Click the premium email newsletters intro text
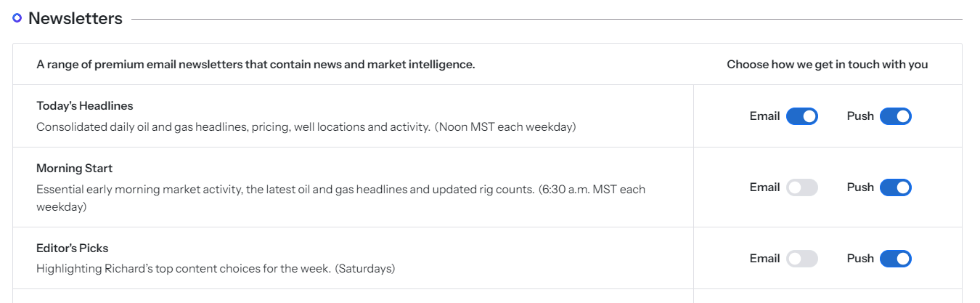Viewport: 980px width, 303px height. (256, 65)
